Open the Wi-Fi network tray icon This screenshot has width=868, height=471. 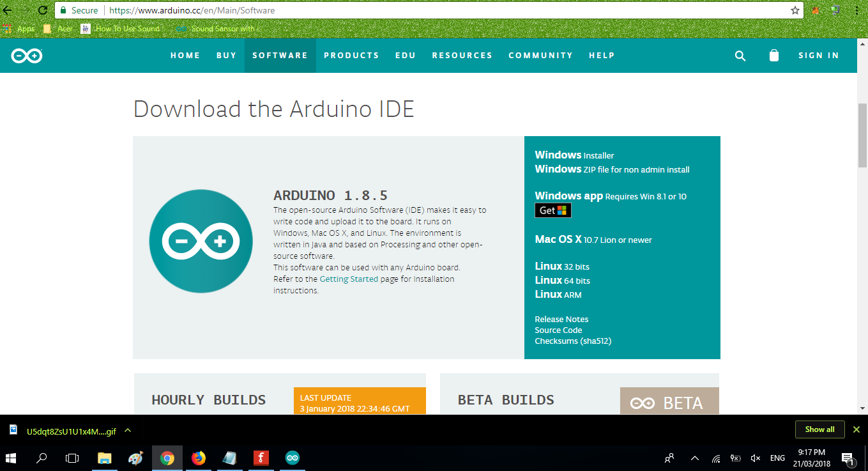(716, 458)
